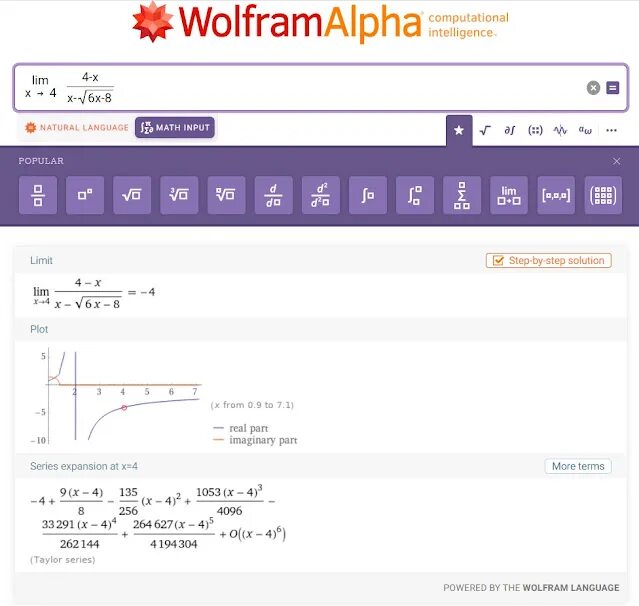Insert a summation sigma template
The image size is (639, 606).
click(x=462, y=195)
